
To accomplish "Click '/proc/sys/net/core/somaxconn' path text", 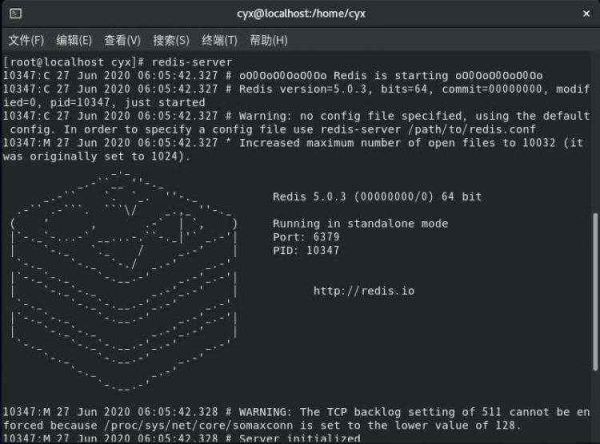I will pyautogui.click(x=198, y=425).
